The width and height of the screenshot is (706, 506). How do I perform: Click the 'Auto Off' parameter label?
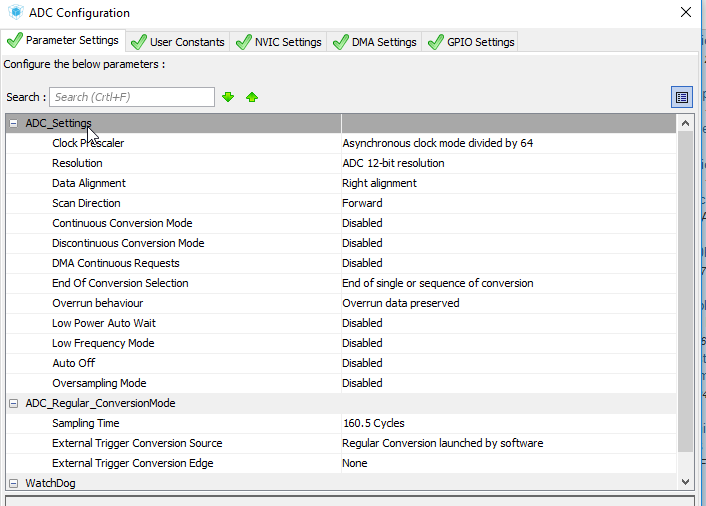pyautogui.click(x=73, y=363)
